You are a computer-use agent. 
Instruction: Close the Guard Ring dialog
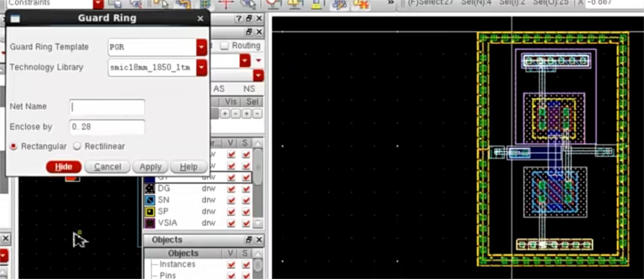(x=200, y=18)
